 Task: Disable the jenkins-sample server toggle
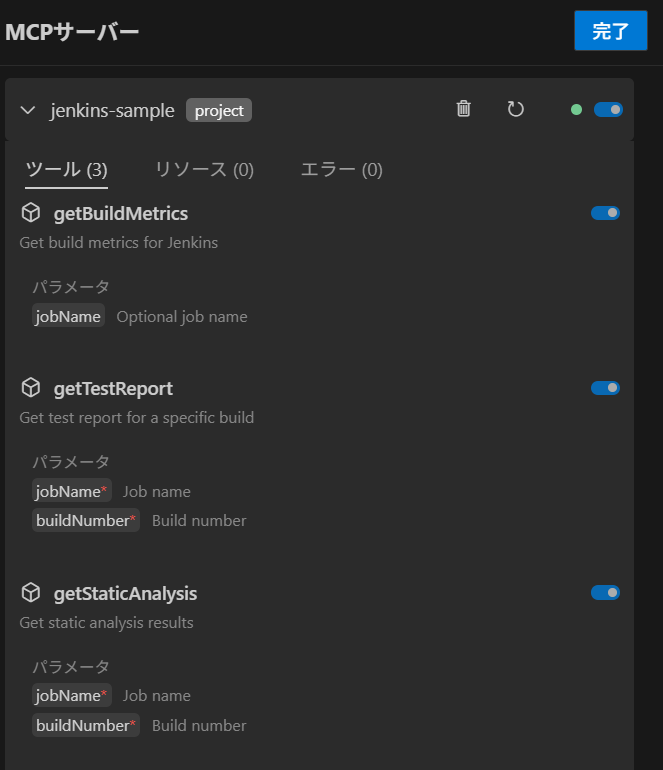pyautogui.click(x=608, y=110)
